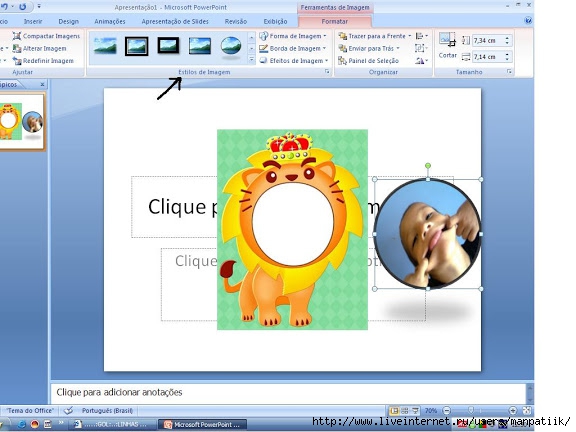Open PowerPoint help question mark icon
Viewport: 576px width, 432px height.
click(x=528, y=21)
